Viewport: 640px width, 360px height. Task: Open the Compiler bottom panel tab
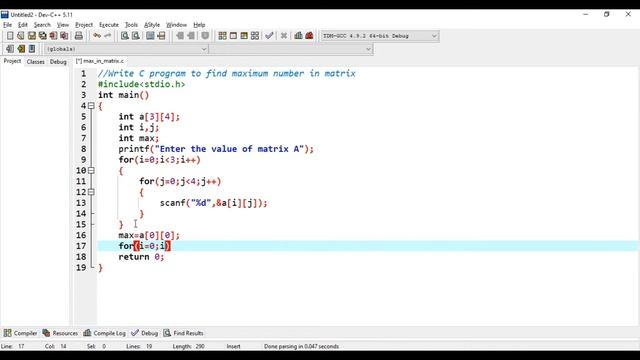(x=20, y=333)
